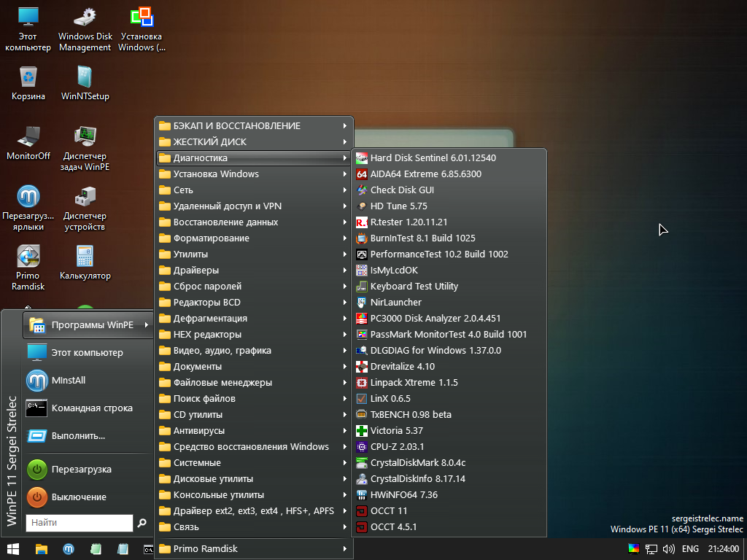Screen dimensions: 747x560
Task: Click Выполнить... in start menu
Action: click(88, 436)
